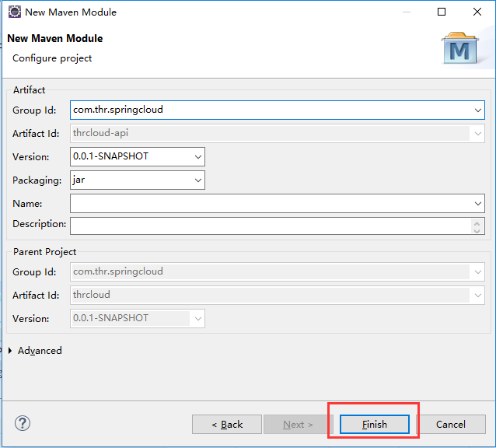Close the New Maven Module dialog
Image resolution: width=496 pixels, height=448 pixels.
pyautogui.click(x=477, y=12)
